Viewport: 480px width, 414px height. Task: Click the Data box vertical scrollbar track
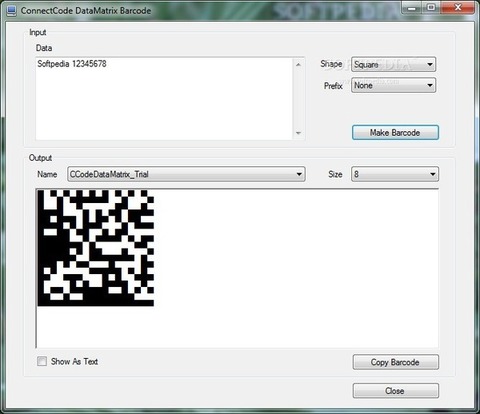click(298, 99)
